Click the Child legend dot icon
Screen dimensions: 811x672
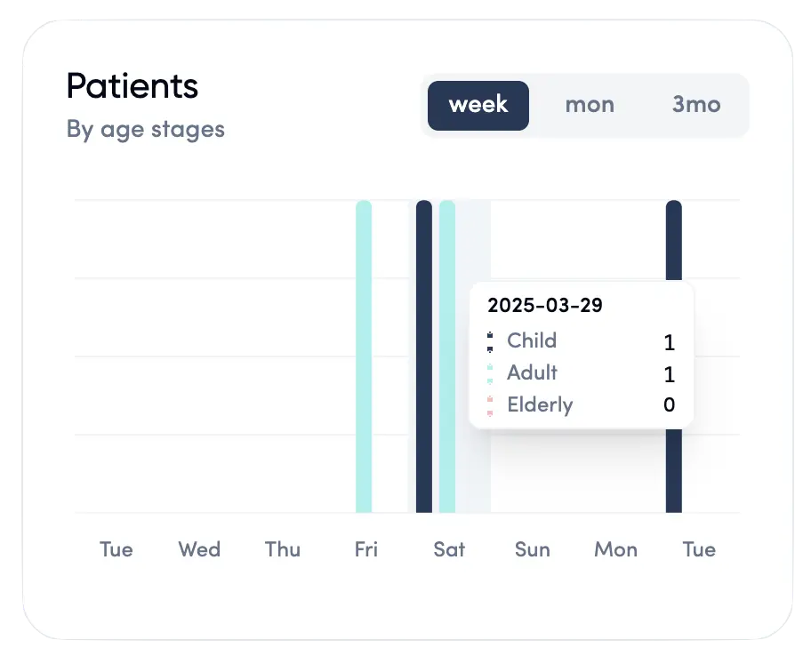490,340
